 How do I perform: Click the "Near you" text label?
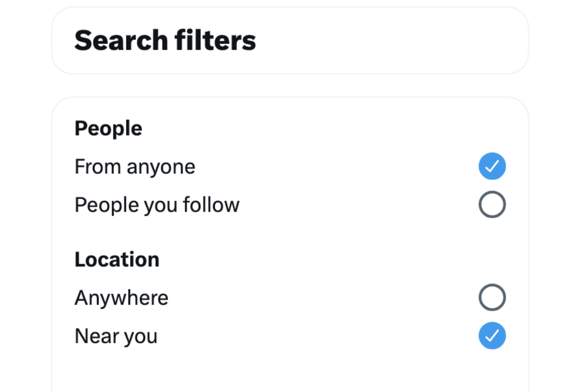(116, 336)
